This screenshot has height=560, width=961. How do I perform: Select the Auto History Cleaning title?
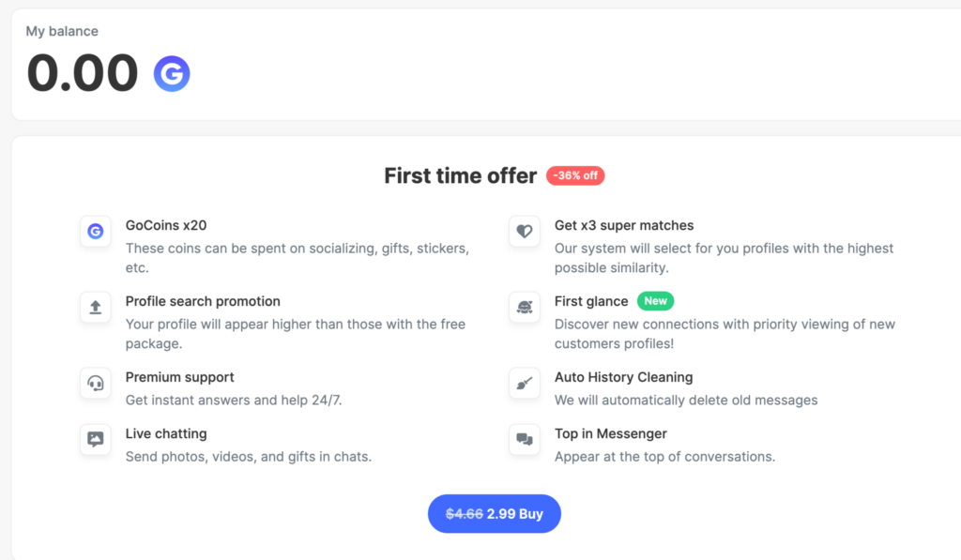point(623,377)
